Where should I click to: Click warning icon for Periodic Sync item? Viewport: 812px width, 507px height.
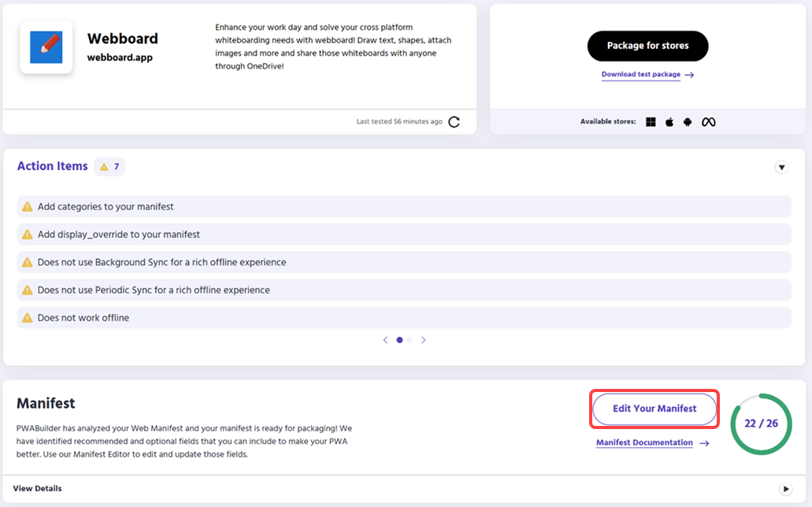tap(28, 290)
